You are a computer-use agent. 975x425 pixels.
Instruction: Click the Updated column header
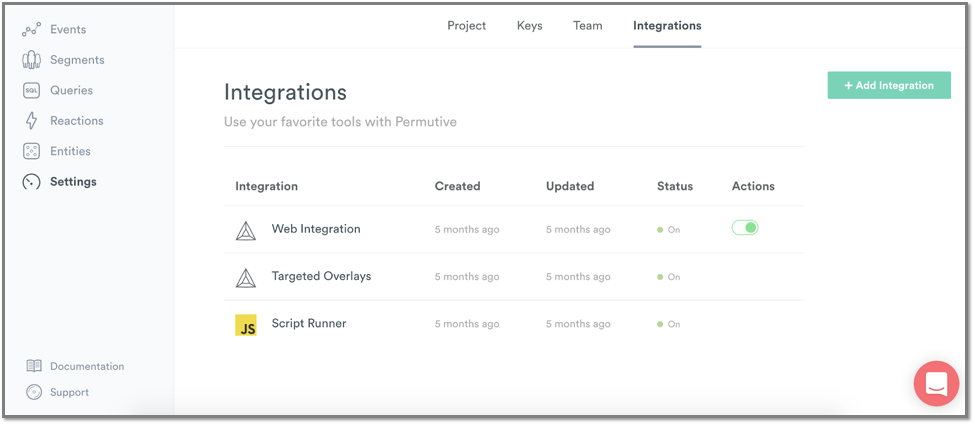click(570, 186)
